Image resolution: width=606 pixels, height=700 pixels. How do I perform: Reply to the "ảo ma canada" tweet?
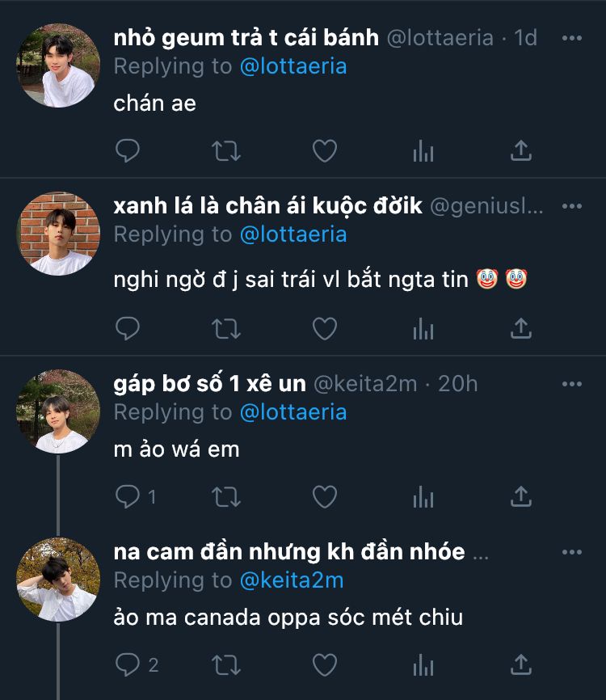coord(128,664)
